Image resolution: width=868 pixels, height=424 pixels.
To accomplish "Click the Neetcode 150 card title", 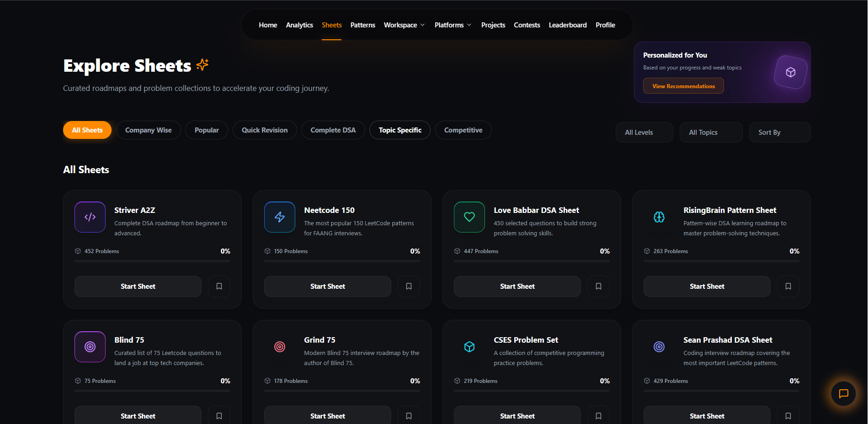I will pos(329,210).
